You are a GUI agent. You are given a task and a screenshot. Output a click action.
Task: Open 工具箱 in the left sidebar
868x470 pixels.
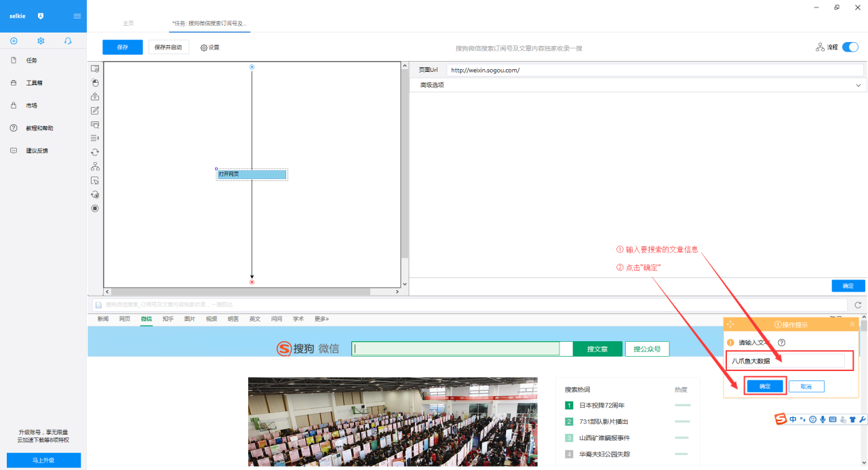click(x=35, y=83)
